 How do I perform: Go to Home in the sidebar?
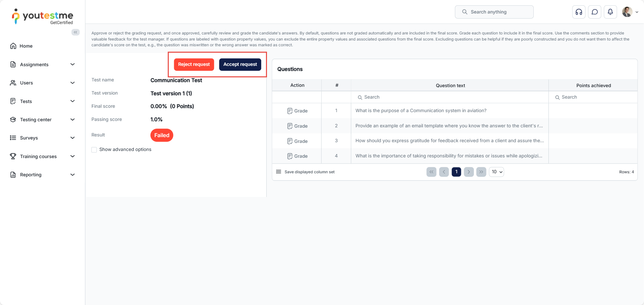26,46
